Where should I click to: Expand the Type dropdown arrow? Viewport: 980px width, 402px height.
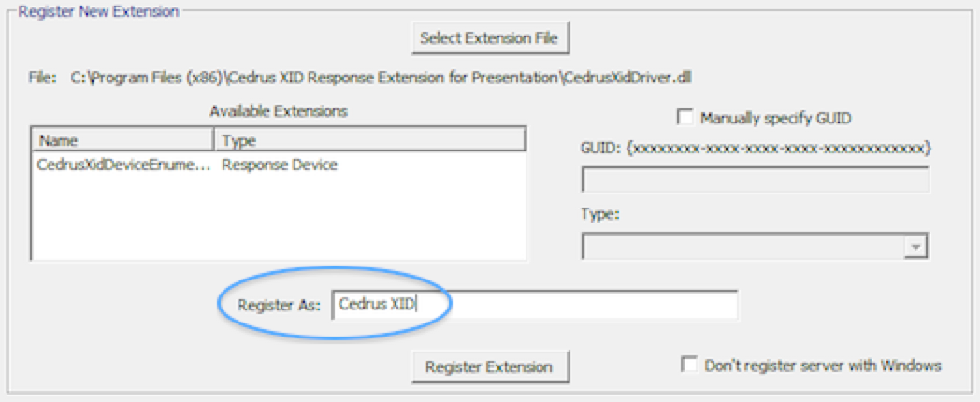click(917, 246)
